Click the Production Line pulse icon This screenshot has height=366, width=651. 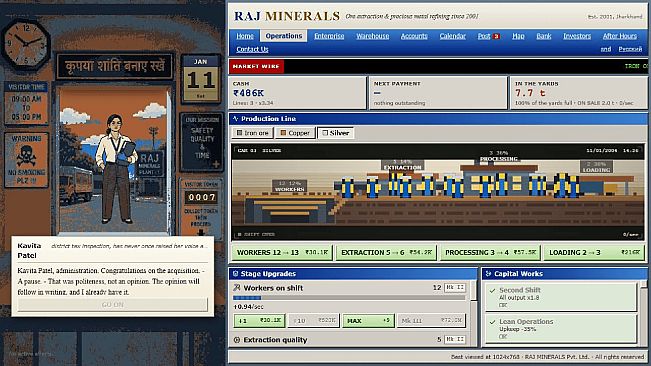235,119
